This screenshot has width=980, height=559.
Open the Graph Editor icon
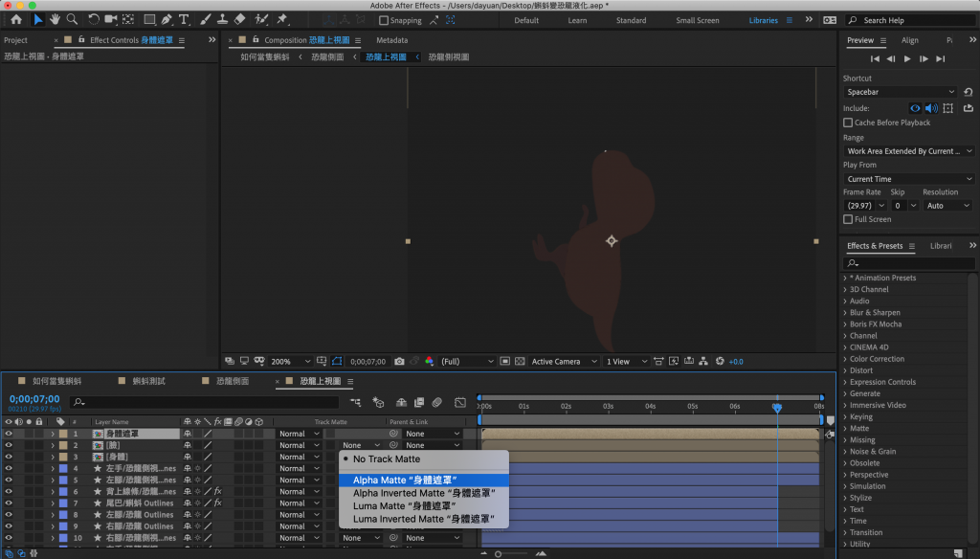[x=460, y=403]
